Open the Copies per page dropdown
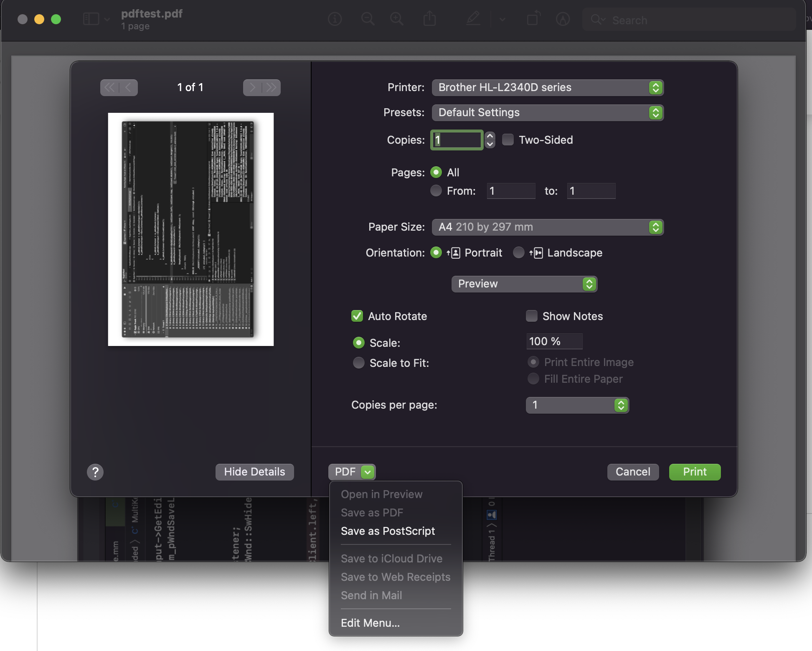The width and height of the screenshot is (812, 651). [577, 405]
